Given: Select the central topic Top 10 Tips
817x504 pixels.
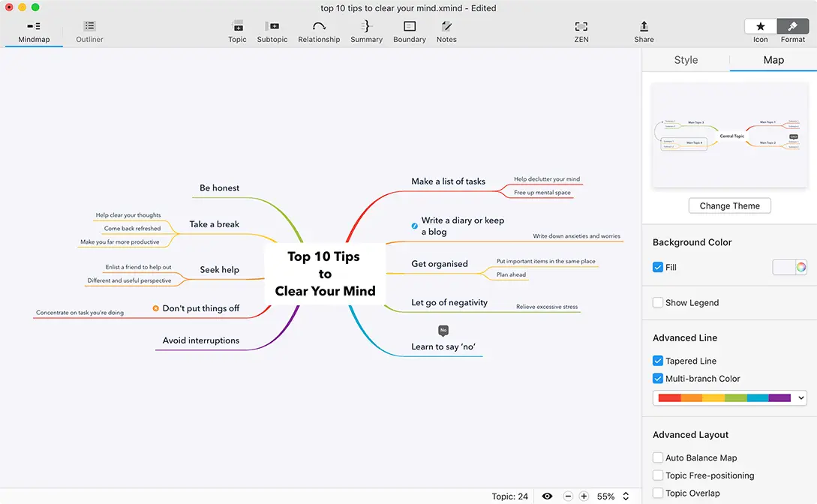Looking at the screenshot, I should (325, 274).
